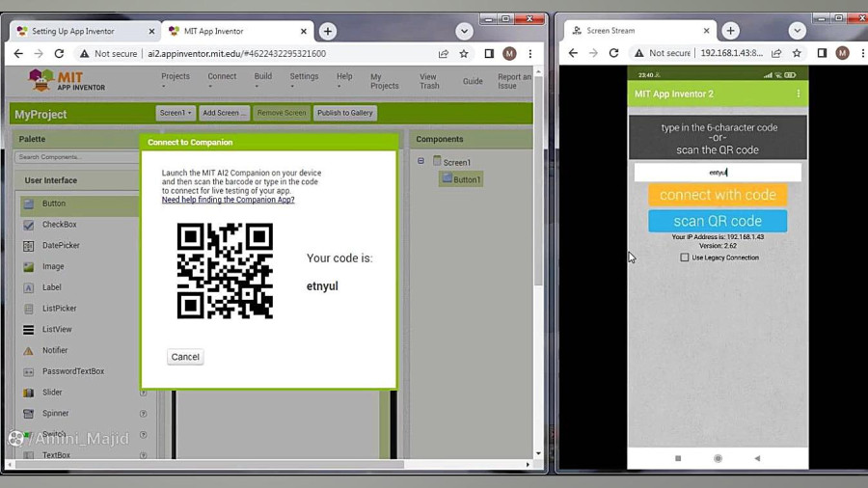Click the DatePicker palette icon
Screen dimensions: 868x488
click(28, 246)
